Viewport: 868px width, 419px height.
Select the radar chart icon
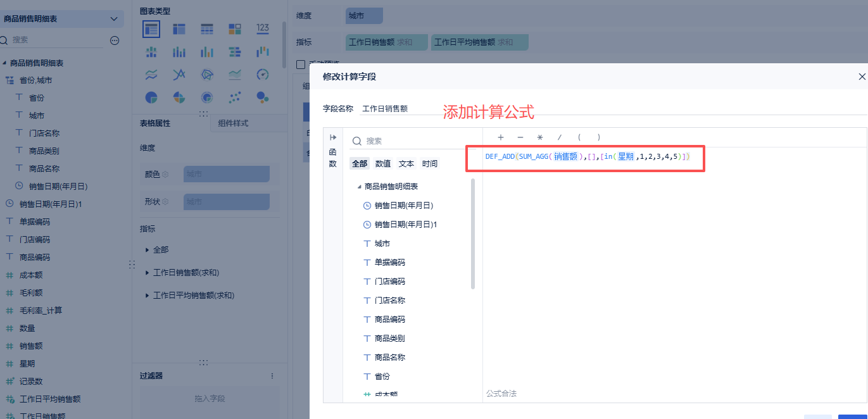(x=207, y=75)
